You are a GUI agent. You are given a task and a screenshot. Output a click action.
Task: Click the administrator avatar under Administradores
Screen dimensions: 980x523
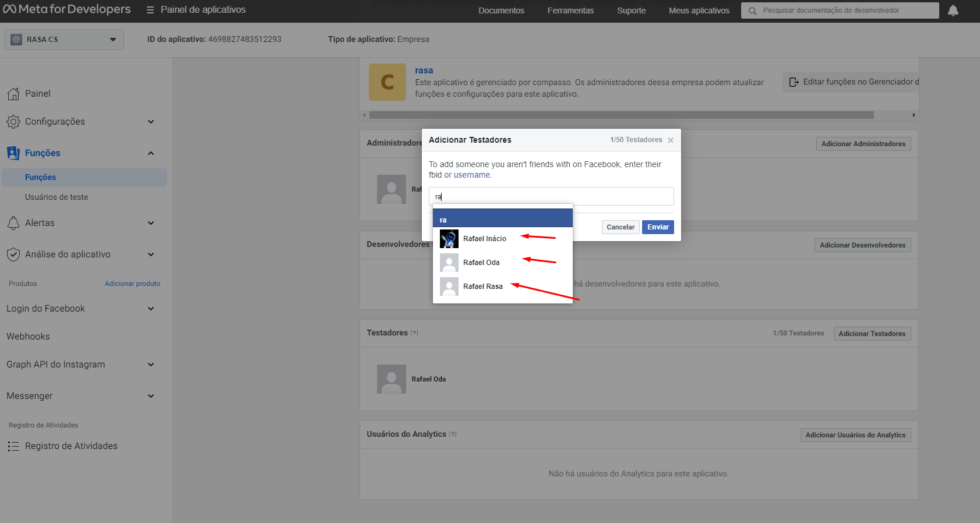coord(392,189)
